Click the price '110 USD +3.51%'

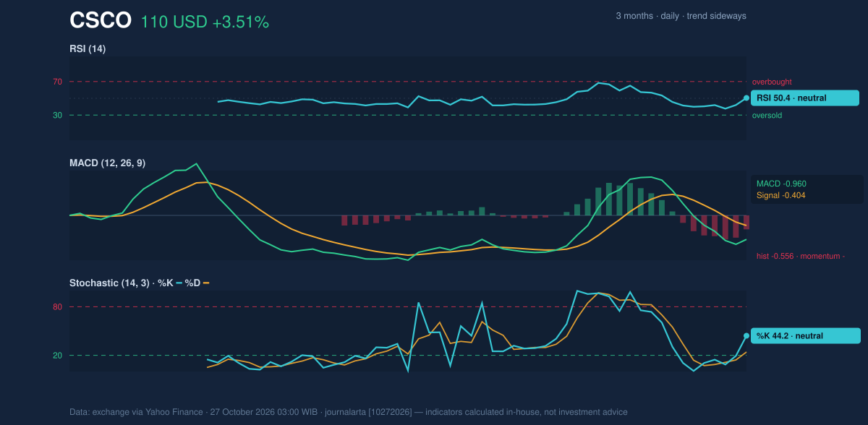(205, 22)
